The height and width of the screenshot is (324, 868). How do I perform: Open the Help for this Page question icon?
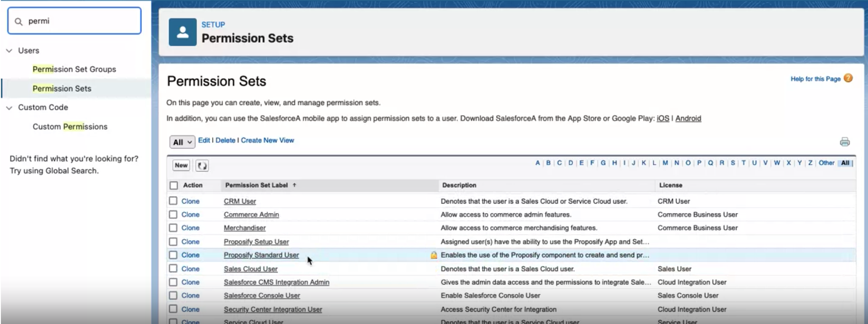point(848,78)
